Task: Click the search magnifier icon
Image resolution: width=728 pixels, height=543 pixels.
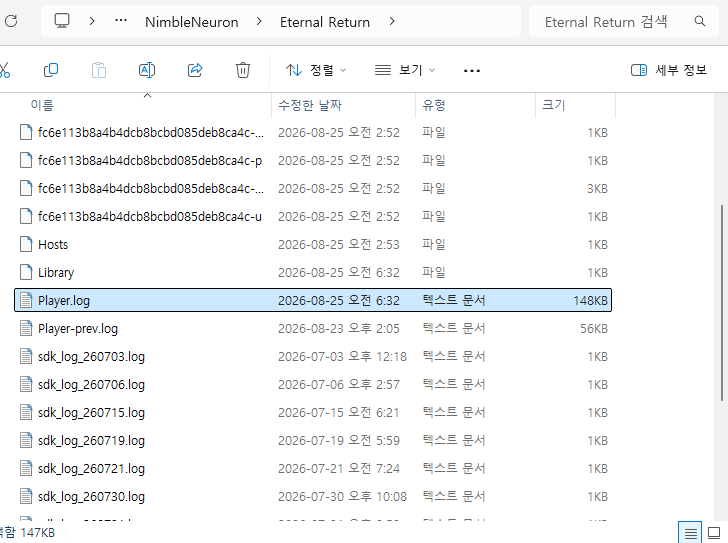Action: (700, 21)
